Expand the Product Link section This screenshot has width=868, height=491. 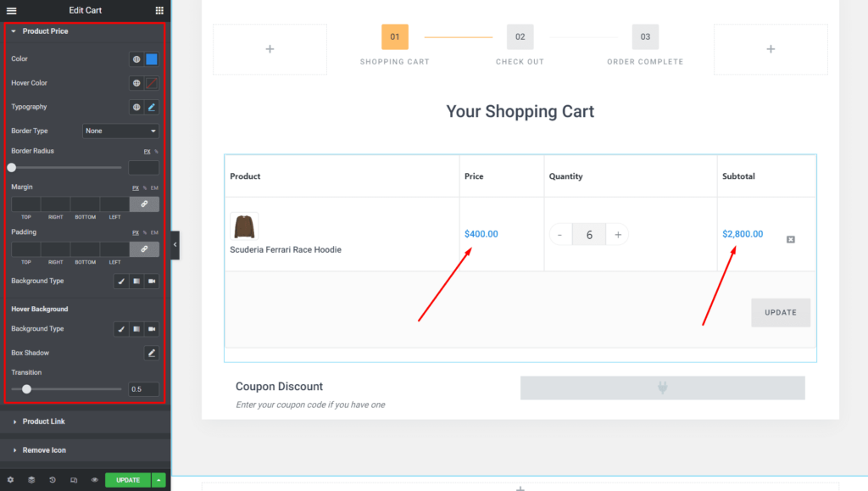tap(43, 421)
